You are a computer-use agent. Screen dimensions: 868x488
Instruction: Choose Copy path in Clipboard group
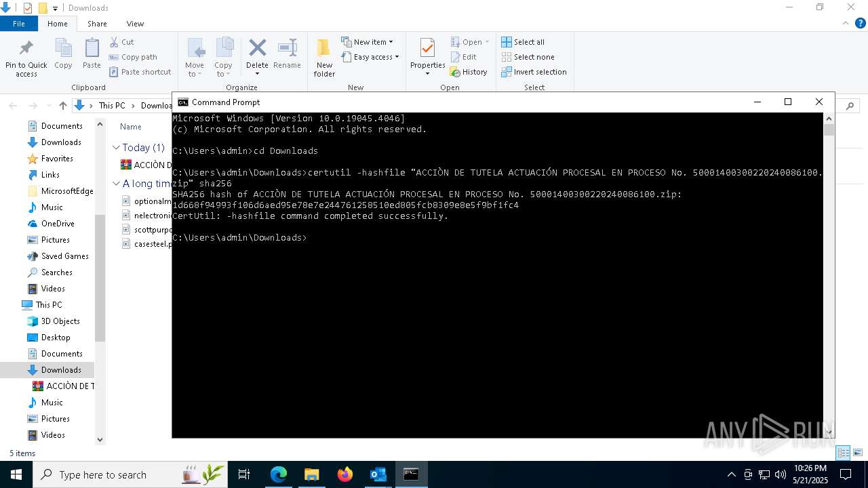pos(133,57)
